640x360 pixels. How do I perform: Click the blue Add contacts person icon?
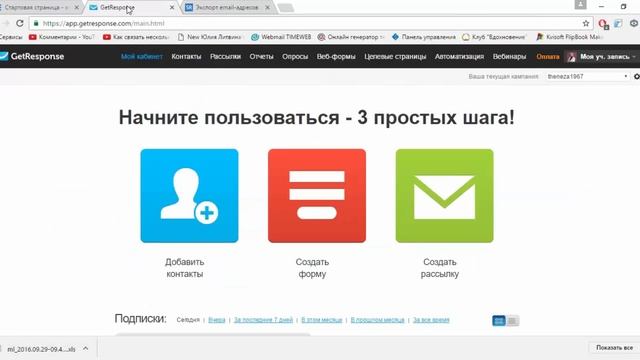coord(189,196)
